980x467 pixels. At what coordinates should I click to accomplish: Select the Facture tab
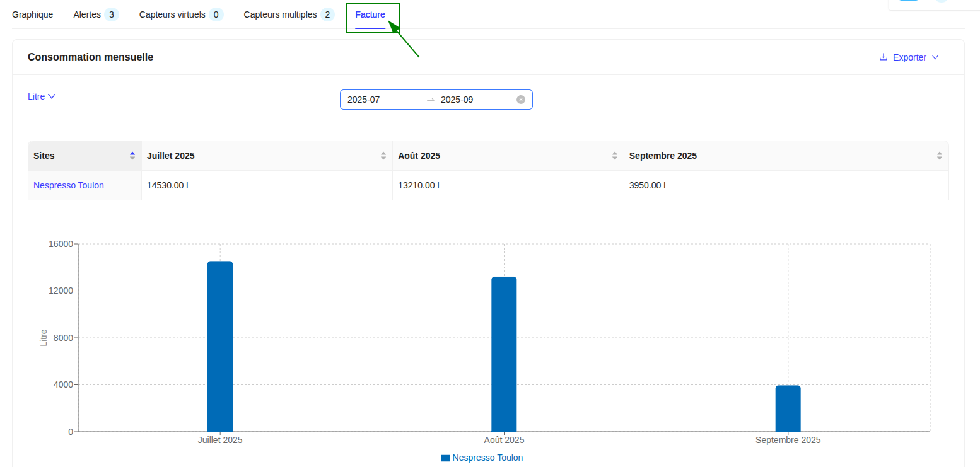(x=370, y=14)
